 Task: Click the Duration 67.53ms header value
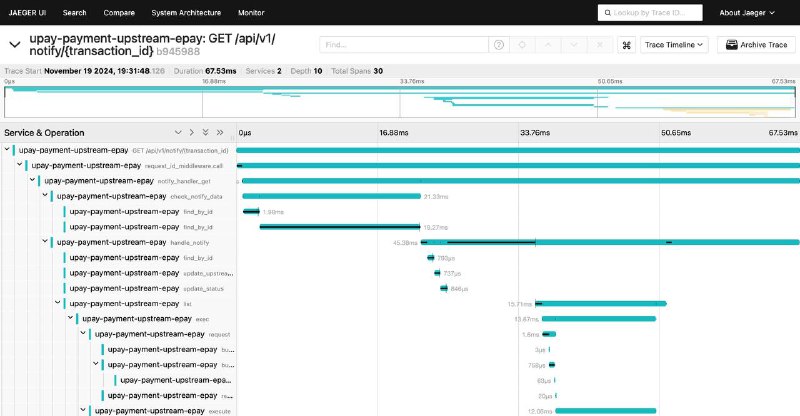click(221, 71)
